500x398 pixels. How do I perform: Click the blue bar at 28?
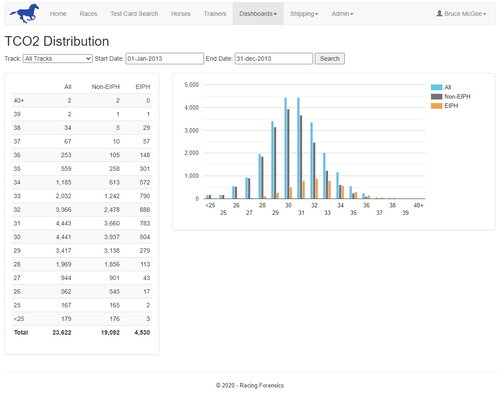[260, 176]
